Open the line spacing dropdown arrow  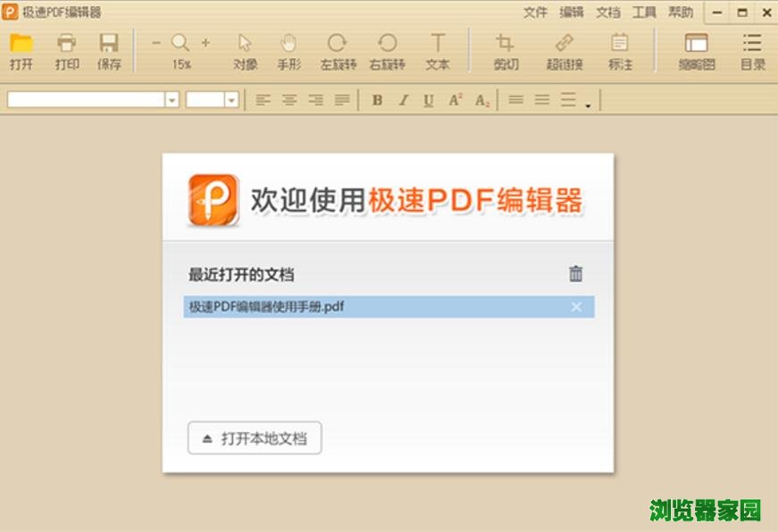click(x=588, y=105)
